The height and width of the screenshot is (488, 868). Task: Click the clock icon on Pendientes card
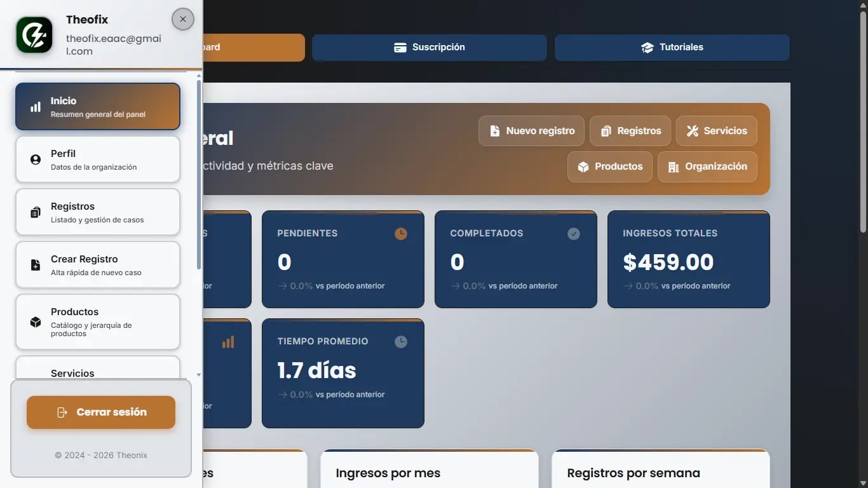[400, 233]
